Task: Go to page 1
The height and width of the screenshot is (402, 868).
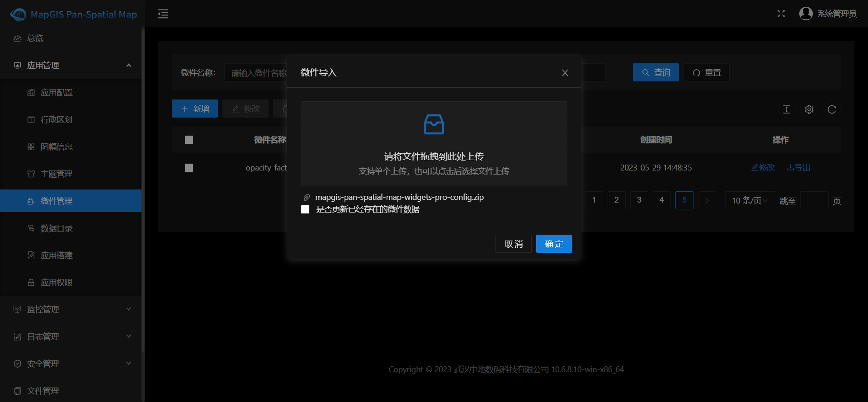Action: (594, 200)
